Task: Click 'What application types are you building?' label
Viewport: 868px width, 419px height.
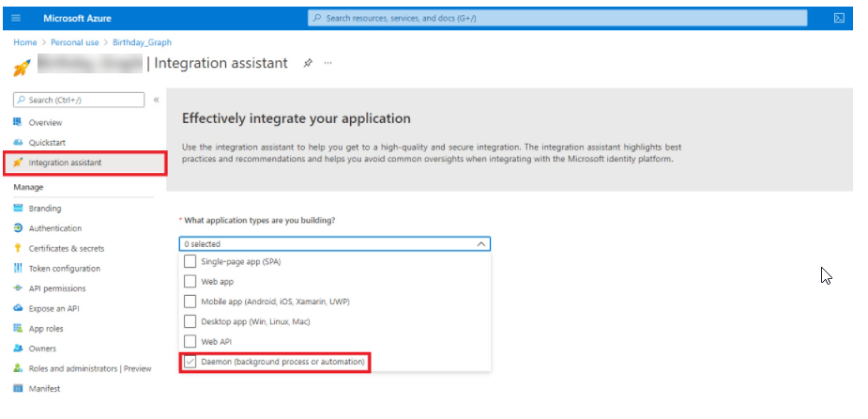Action: pyautogui.click(x=260, y=220)
